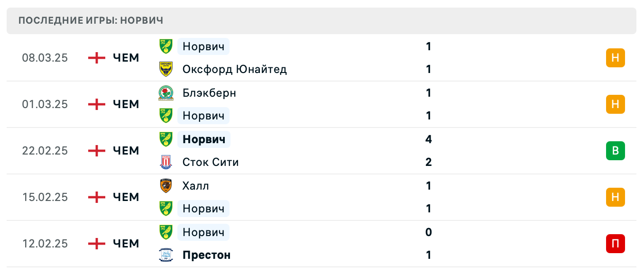
Task: Open the ПОСЛЕДНИЕ ИГРЫ: НОРВИЧ section header
Action: 90,20
